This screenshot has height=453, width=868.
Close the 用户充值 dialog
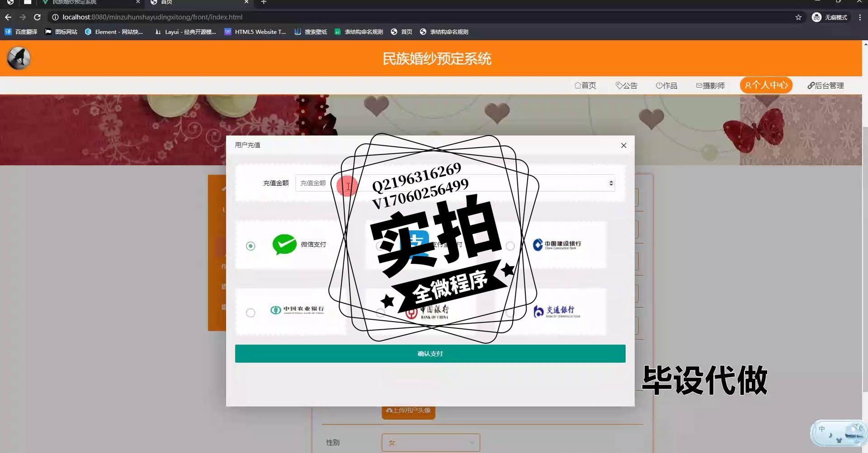point(623,145)
